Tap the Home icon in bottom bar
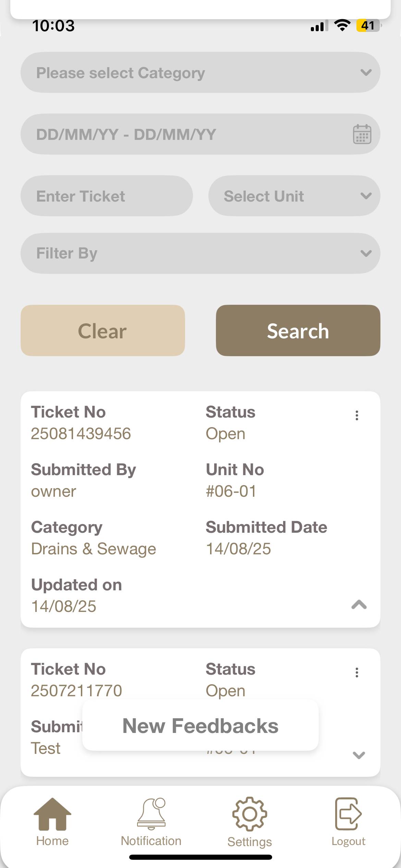Image resolution: width=401 pixels, height=868 pixels. 52,815
